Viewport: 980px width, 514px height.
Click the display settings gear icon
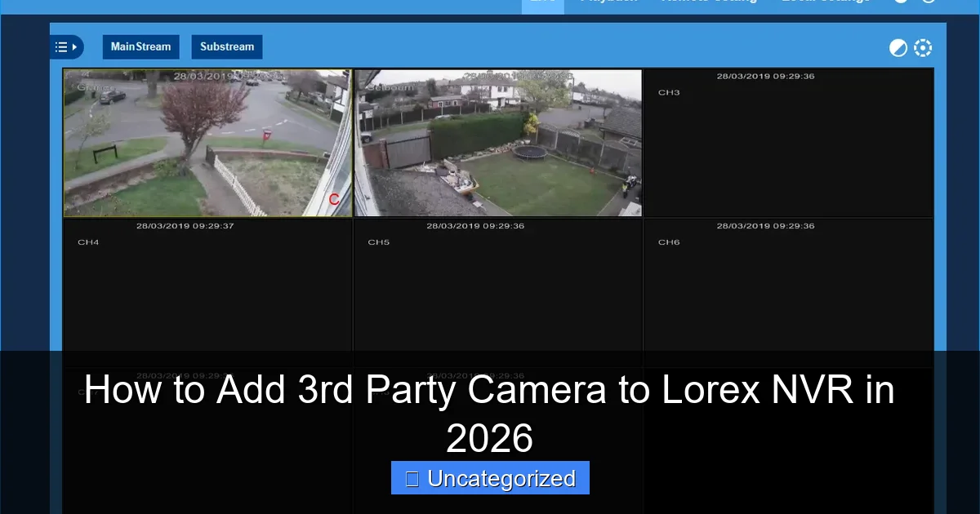[923, 47]
